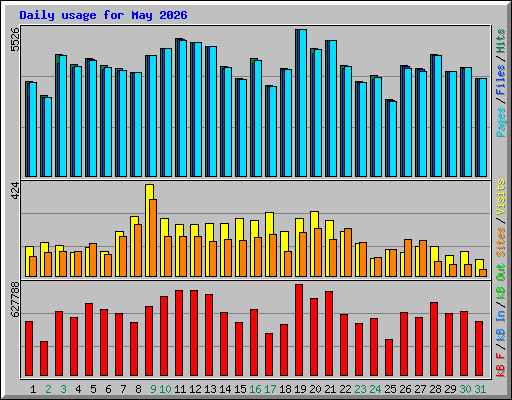Image resolution: width=512 pixels, height=400 pixels.
Task: Click the 424 axis value label
Action: (x=15, y=191)
